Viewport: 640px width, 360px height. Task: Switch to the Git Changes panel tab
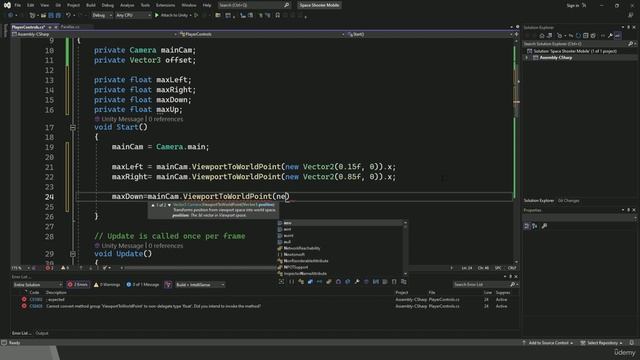point(568,201)
